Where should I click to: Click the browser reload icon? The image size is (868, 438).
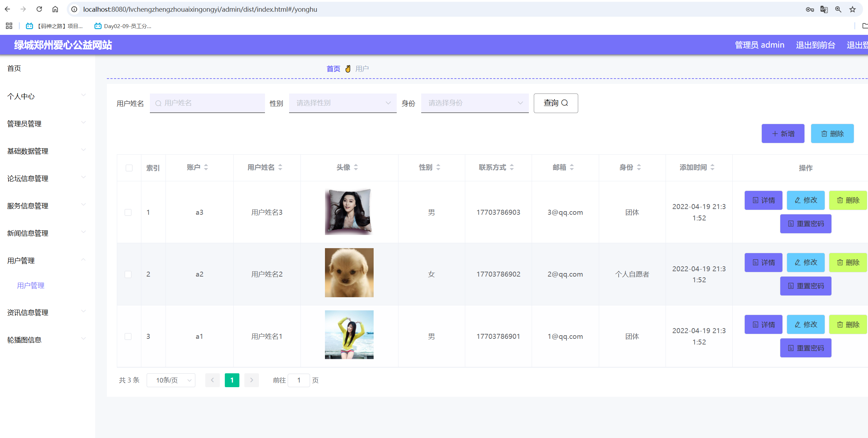pos(39,9)
